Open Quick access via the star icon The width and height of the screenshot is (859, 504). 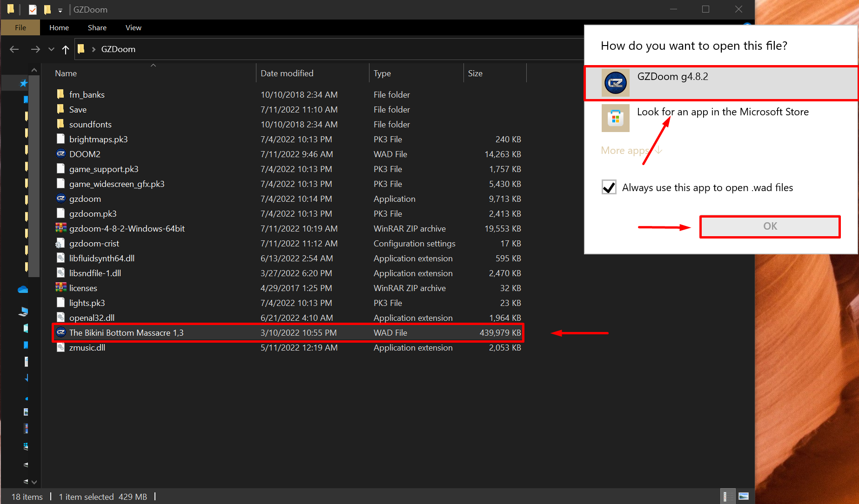23,83
